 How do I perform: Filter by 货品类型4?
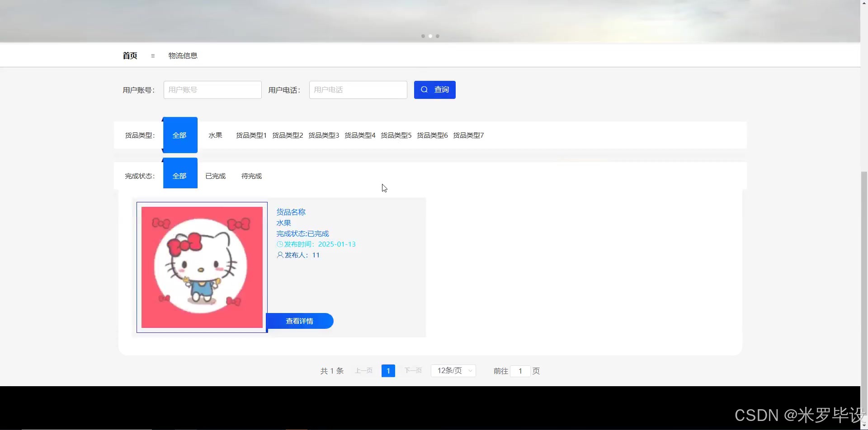coord(360,135)
